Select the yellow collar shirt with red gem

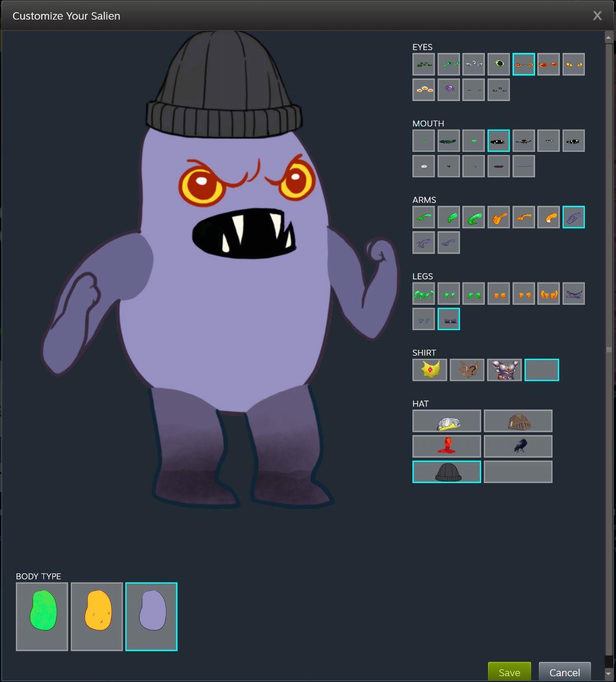tap(430, 370)
